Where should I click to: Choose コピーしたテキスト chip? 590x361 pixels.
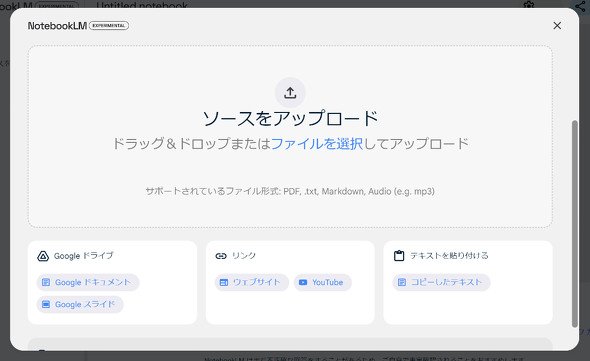pos(441,282)
